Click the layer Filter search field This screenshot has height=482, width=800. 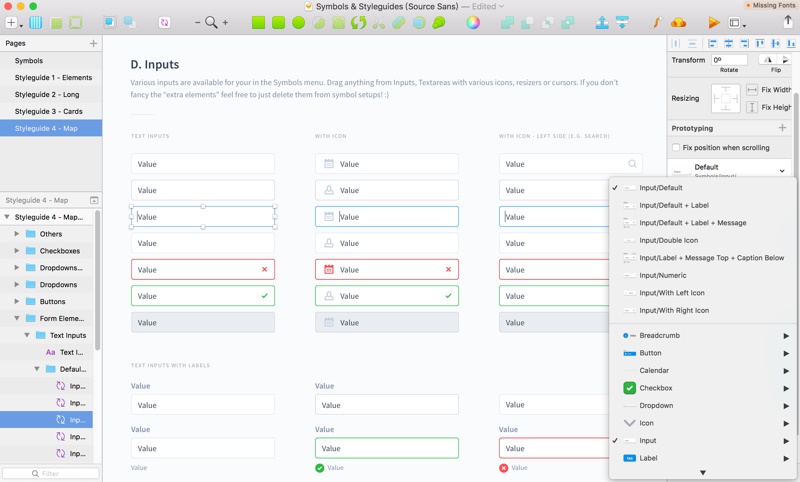[x=50, y=473]
